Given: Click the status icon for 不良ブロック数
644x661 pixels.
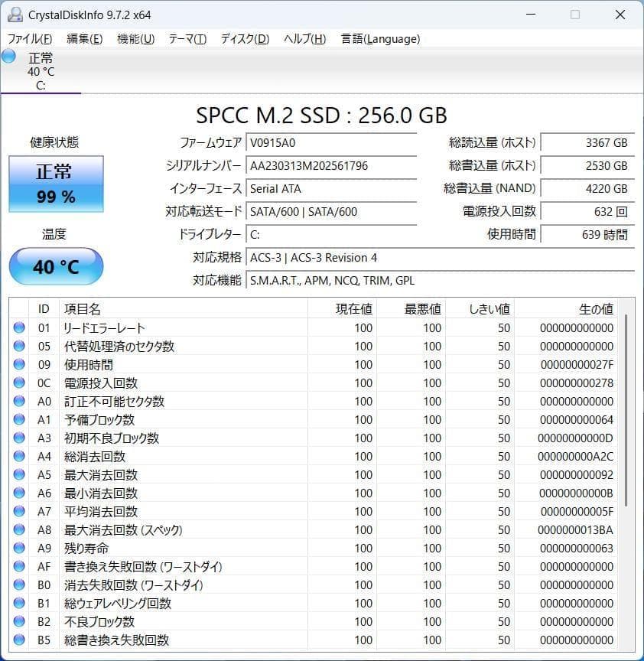Looking at the screenshot, I should (x=18, y=622).
